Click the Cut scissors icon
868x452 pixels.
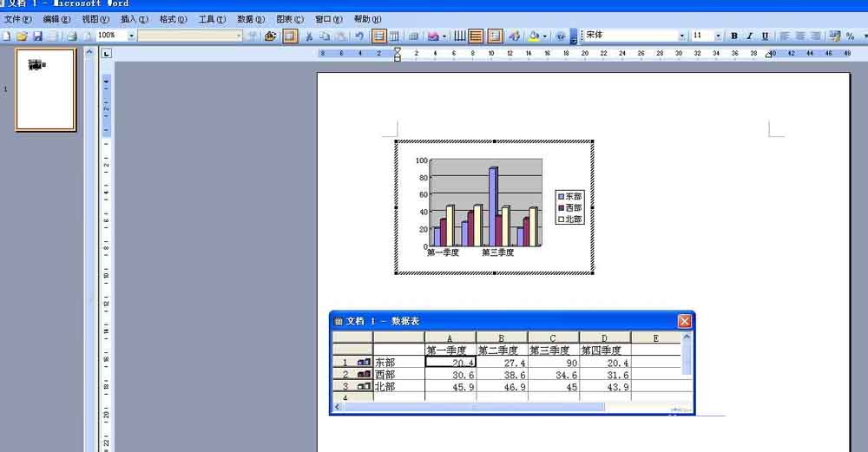point(309,36)
